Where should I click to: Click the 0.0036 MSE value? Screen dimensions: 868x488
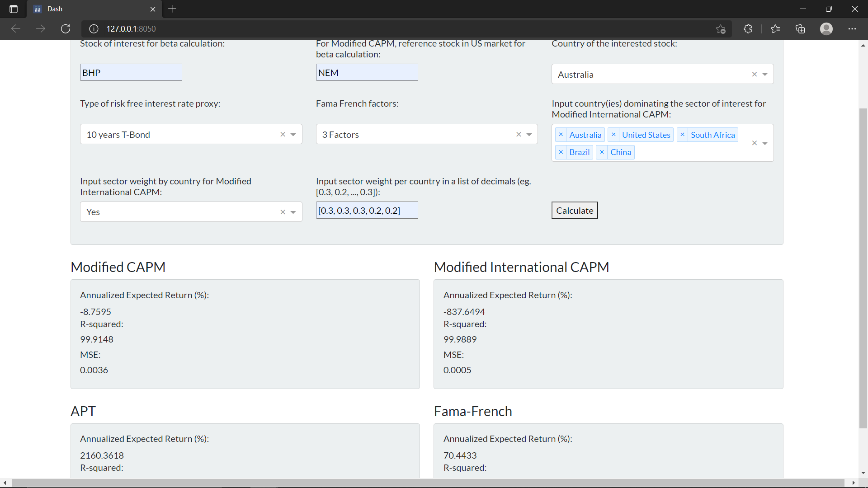pos(94,370)
